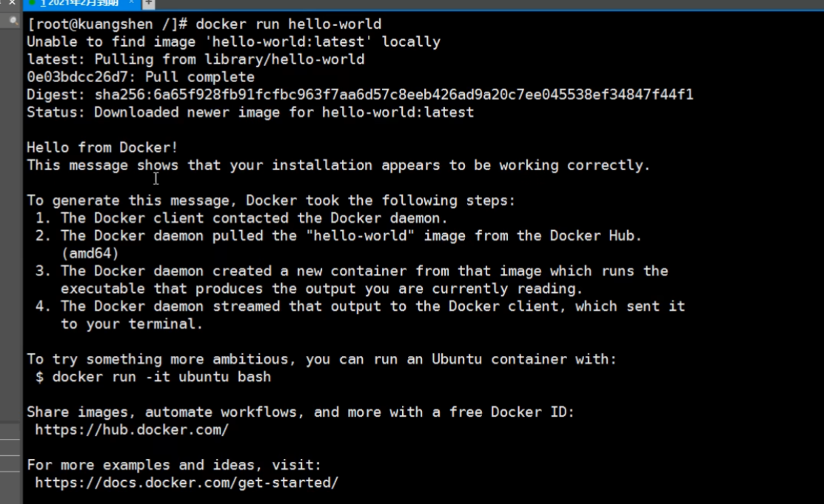This screenshot has width=824, height=504.
Task: Close the 2021年2月到期 session tab
Action: [x=131, y=3]
